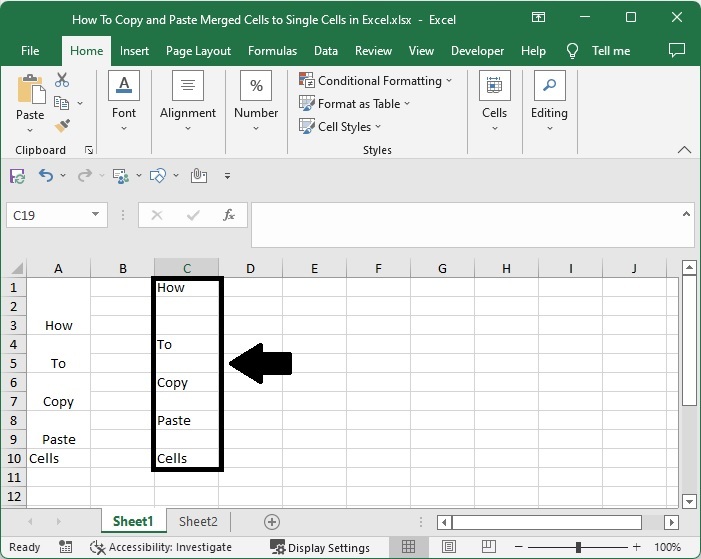The image size is (701, 559).
Task: Select Normal view in status bar
Action: pos(409,547)
